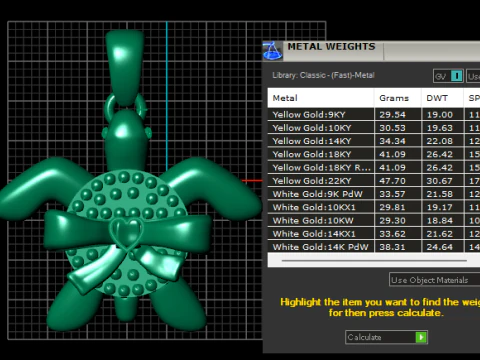Click the pendant bail on the turtle model

tap(125, 68)
